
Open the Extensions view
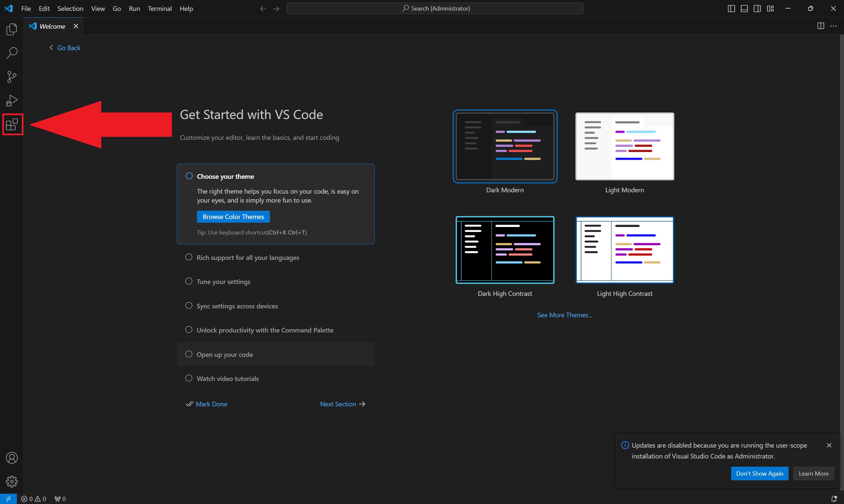click(x=12, y=124)
